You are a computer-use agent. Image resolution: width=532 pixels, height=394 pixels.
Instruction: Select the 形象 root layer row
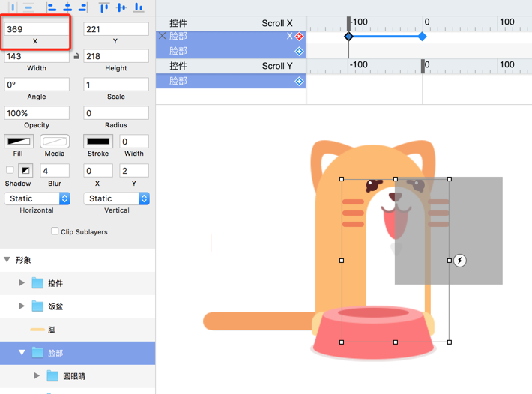point(78,260)
